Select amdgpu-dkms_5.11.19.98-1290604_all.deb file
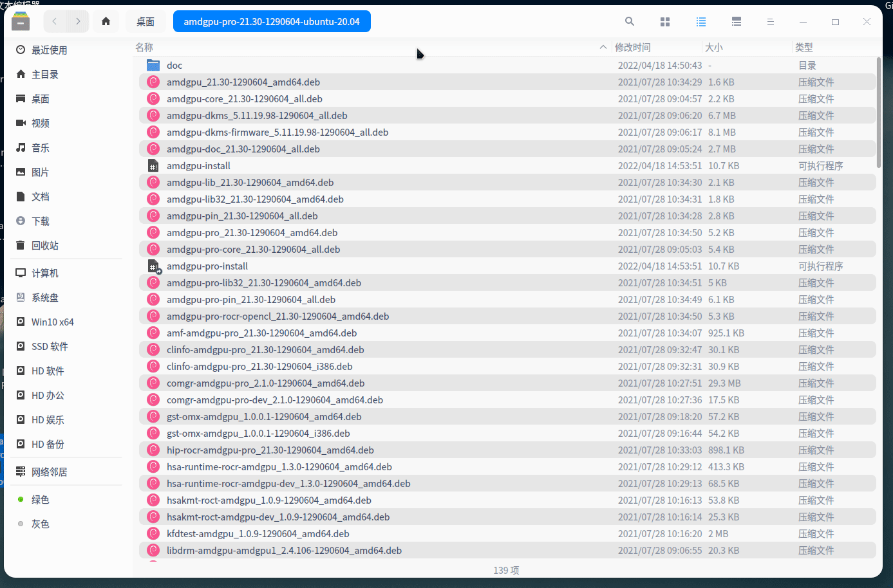Image resolution: width=893 pixels, height=588 pixels. [x=507, y=116]
